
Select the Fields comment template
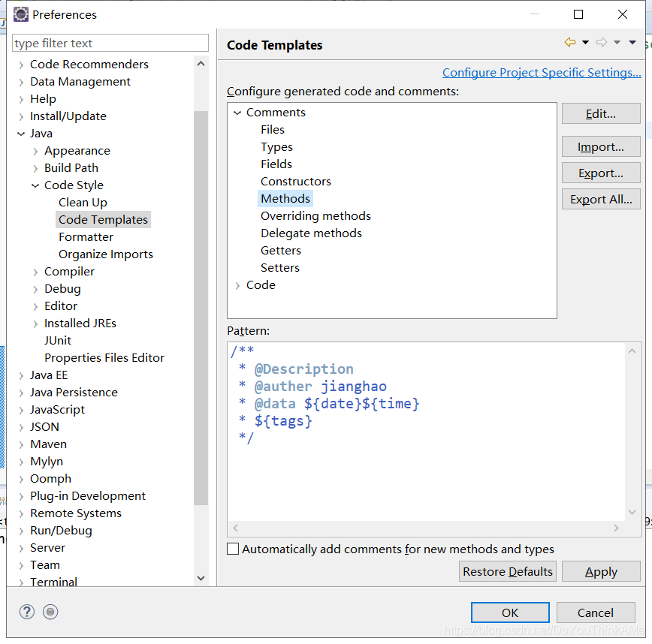coord(276,164)
